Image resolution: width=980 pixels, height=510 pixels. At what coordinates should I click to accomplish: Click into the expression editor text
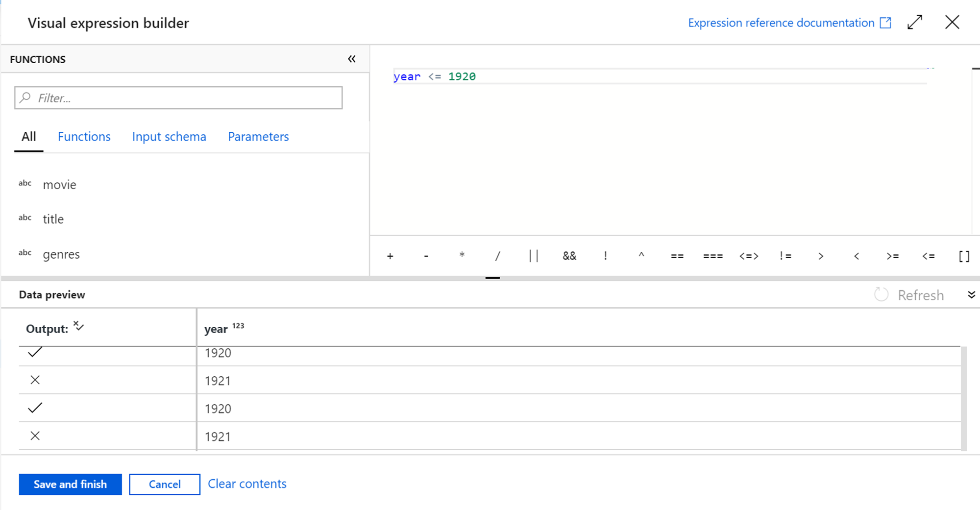point(434,76)
